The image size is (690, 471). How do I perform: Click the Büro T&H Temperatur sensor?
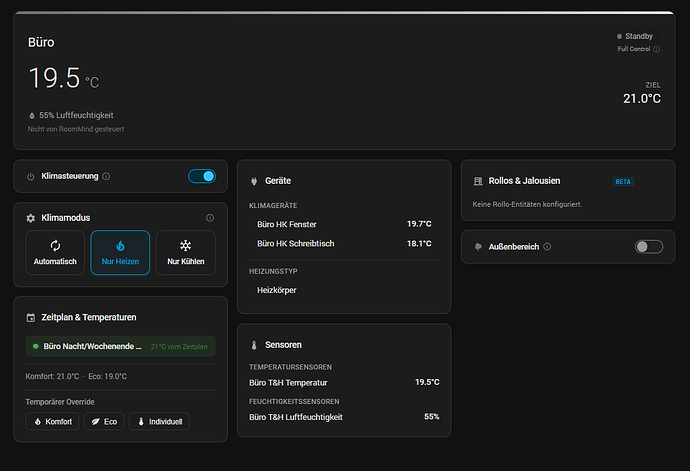point(344,383)
